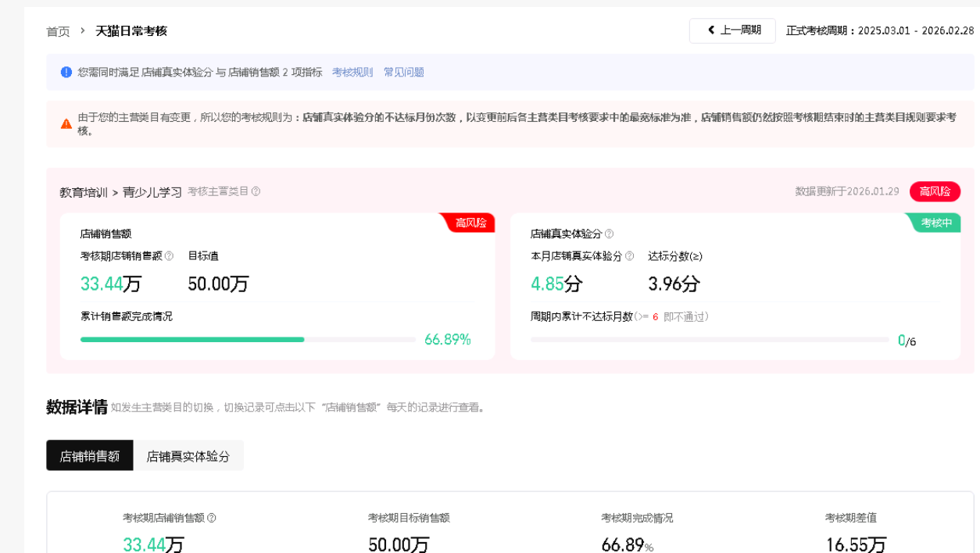Click the orange warning triangle icon

point(66,123)
